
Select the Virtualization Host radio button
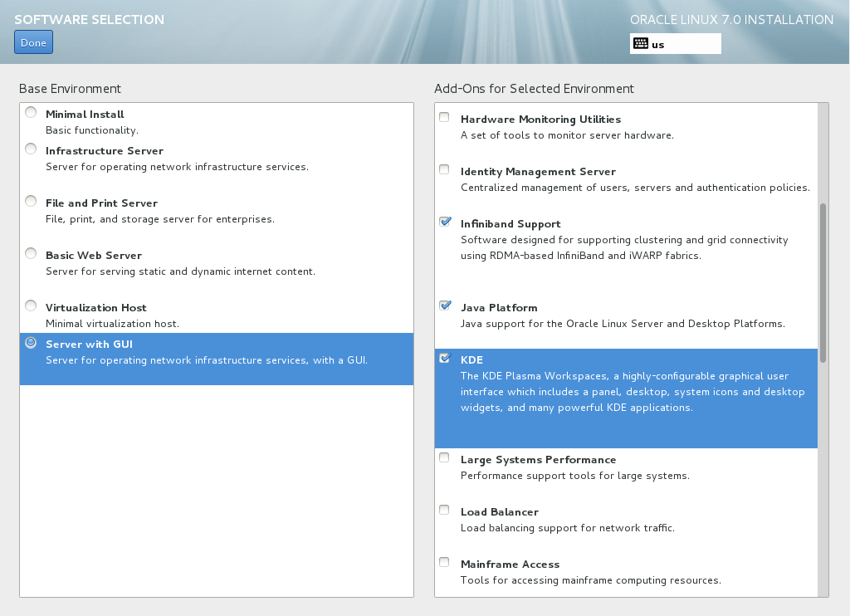31,306
